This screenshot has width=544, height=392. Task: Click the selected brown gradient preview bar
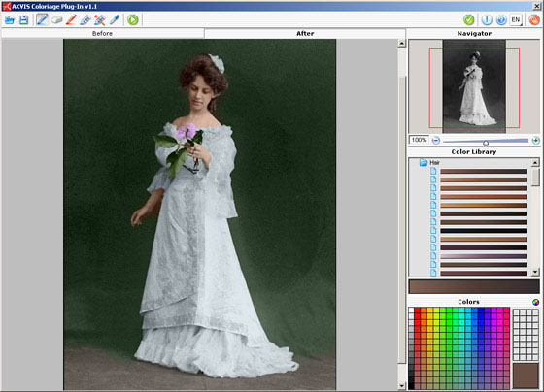(x=474, y=287)
